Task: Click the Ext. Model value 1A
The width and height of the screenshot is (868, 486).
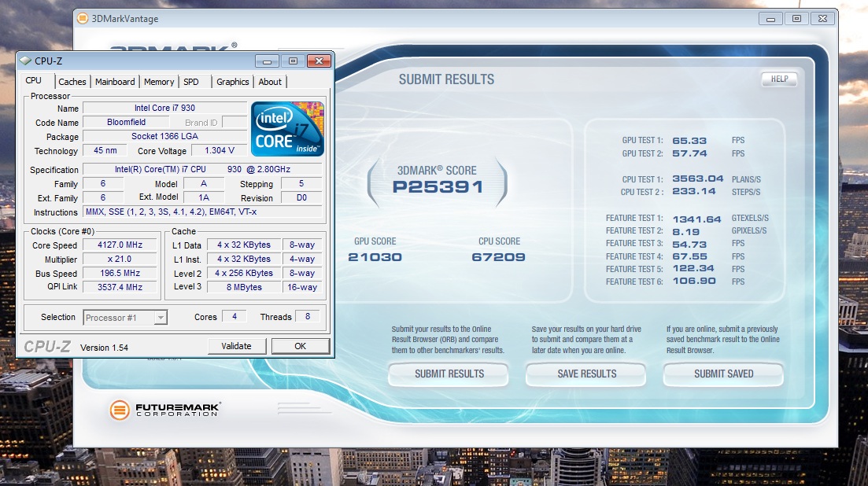Action: (x=204, y=197)
